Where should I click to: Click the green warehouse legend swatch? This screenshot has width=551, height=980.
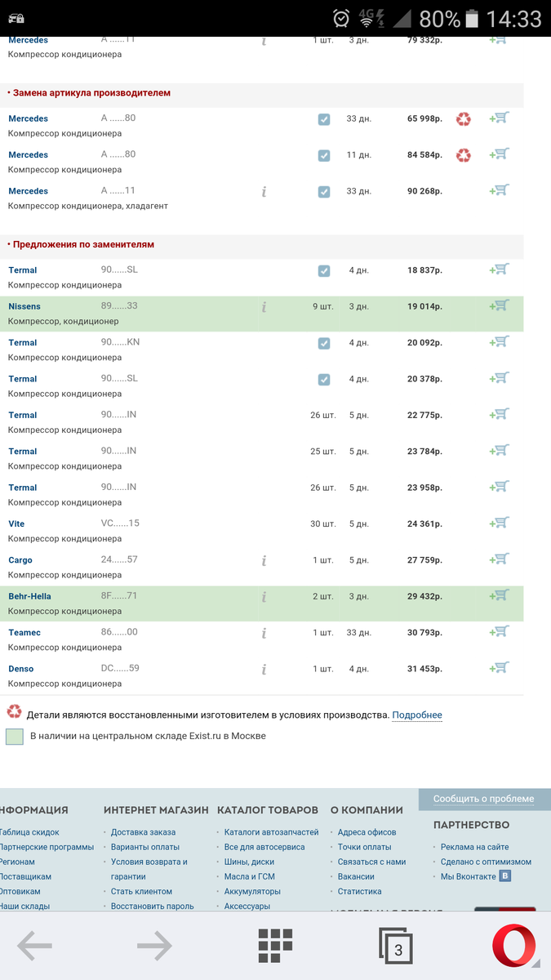[x=15, y=737]
